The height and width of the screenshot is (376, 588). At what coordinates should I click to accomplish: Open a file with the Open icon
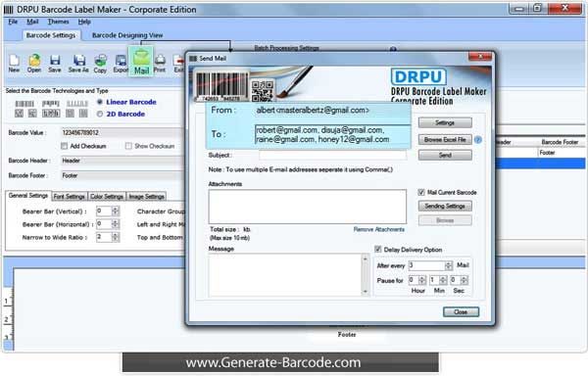pyautogui.click(x=34, y=63)
